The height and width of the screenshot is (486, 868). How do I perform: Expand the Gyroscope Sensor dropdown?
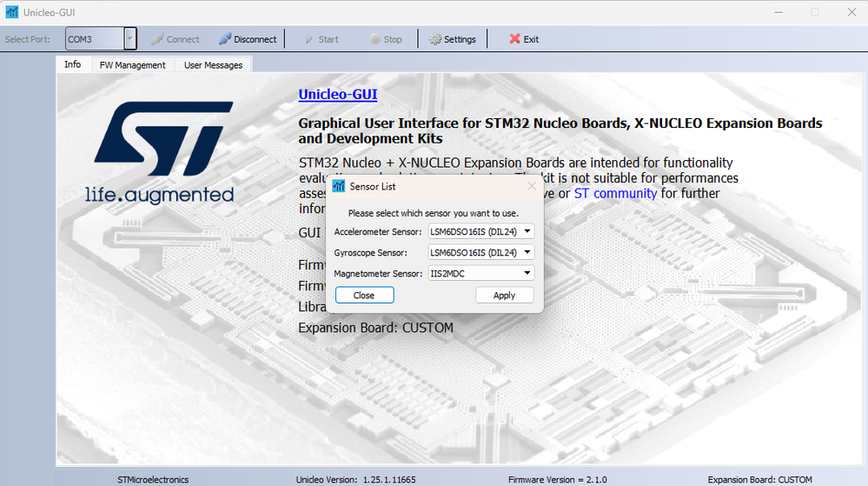527,252
